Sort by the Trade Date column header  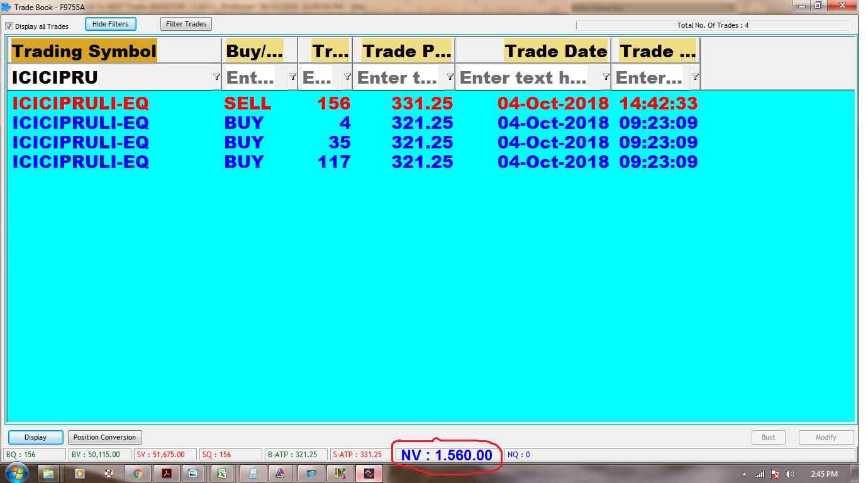(533, 51)
